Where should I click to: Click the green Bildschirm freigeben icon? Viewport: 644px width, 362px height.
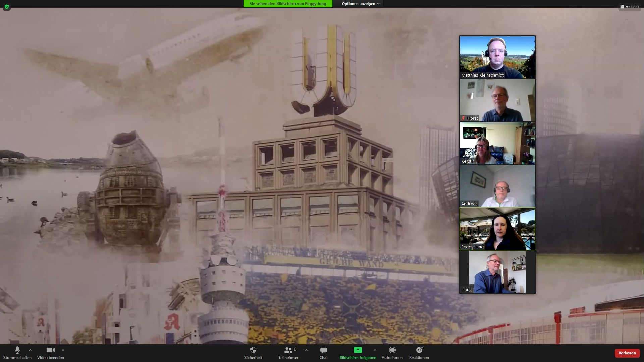[x=358, y=350]
